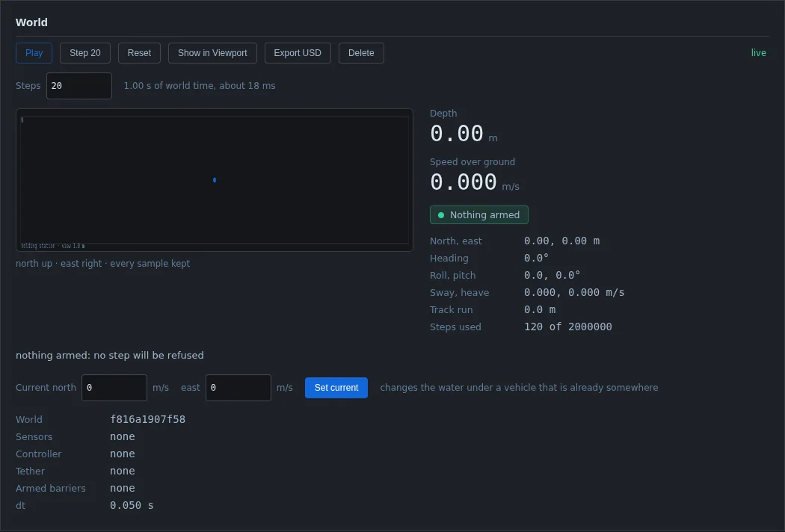Click the Heading value 0.0°
The width and height of the screenshot is (785, 532).
(x=537, y=259)
